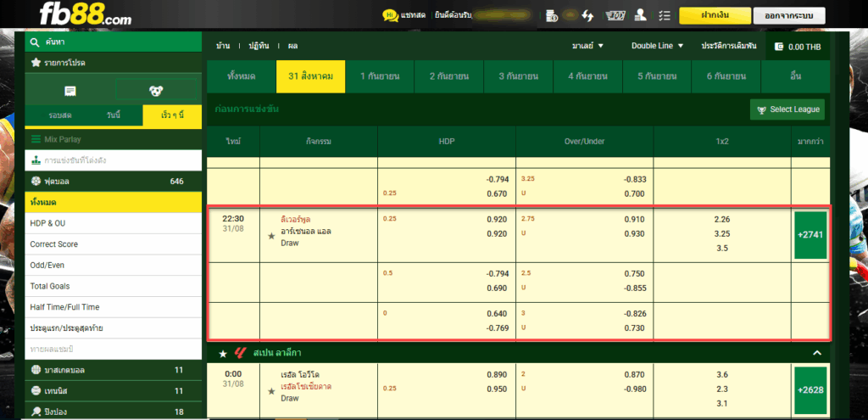Viewport: 868px width, 420px height.
Task: Favorite the Real Oviedo match star
Action: pyautogui.click(x=271, y=391)
